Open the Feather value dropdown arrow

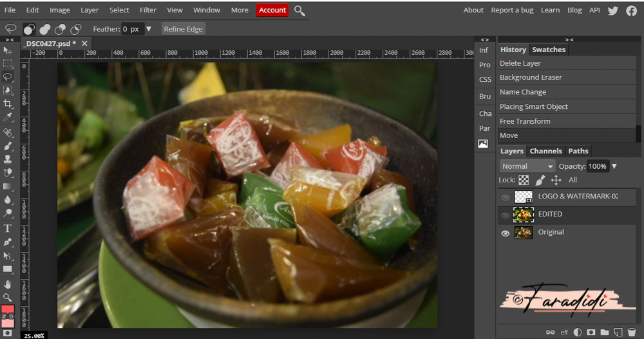pos(149,29)
